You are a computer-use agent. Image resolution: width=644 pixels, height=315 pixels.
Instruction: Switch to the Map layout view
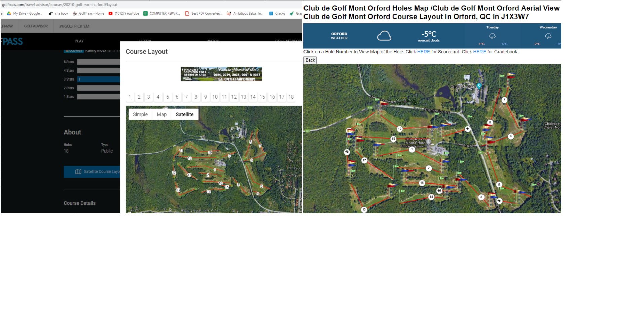tap(162, 114)
